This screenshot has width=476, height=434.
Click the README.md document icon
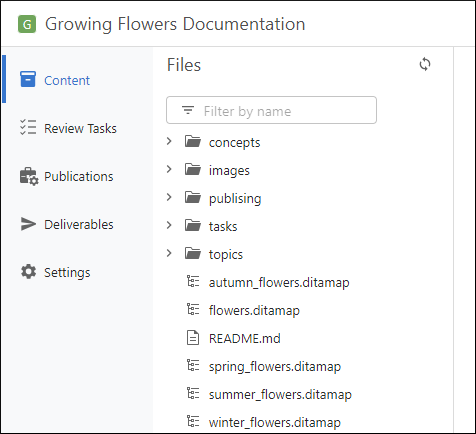coord(193,338)
